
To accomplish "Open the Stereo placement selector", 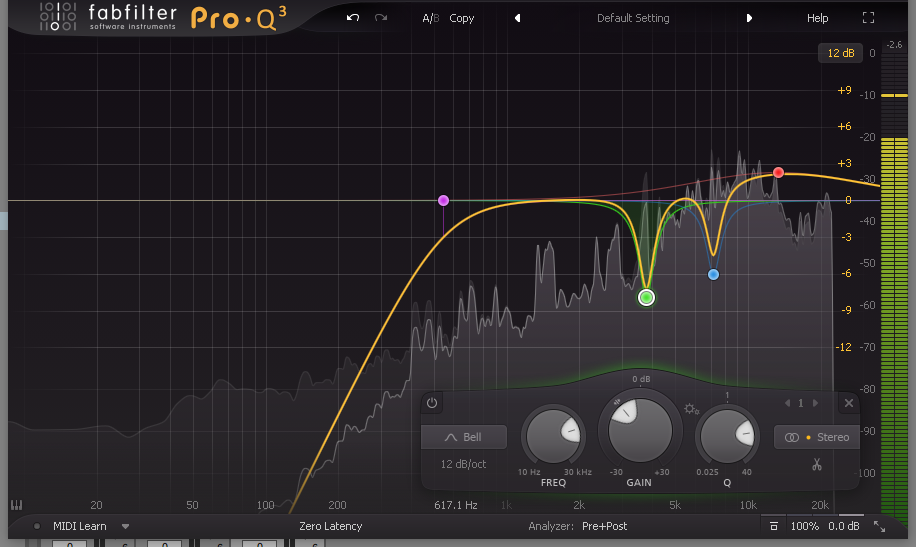I will coord(817,437).
